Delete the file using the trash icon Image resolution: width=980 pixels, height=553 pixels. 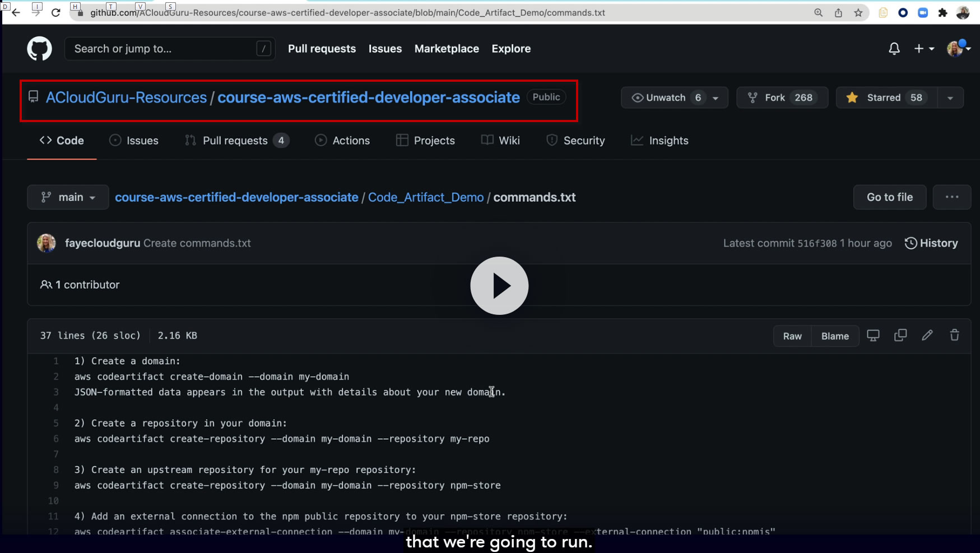(x=954, y=336)
